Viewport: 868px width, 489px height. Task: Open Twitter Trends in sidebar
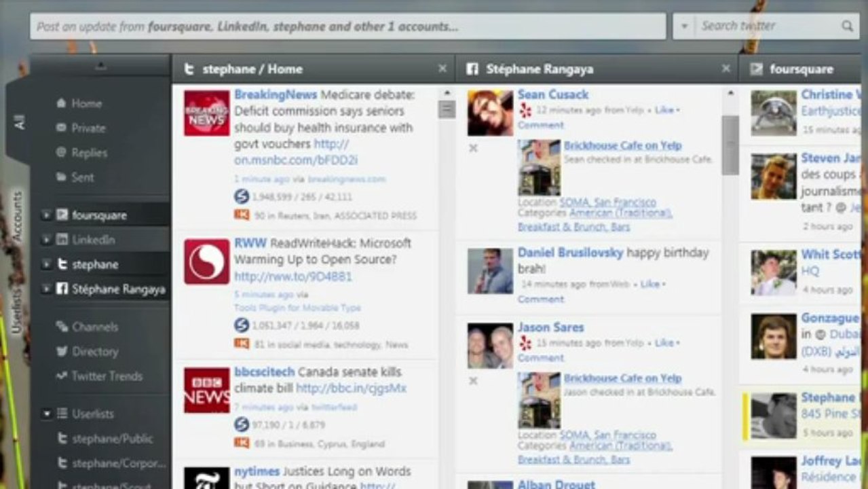point(106,376)
